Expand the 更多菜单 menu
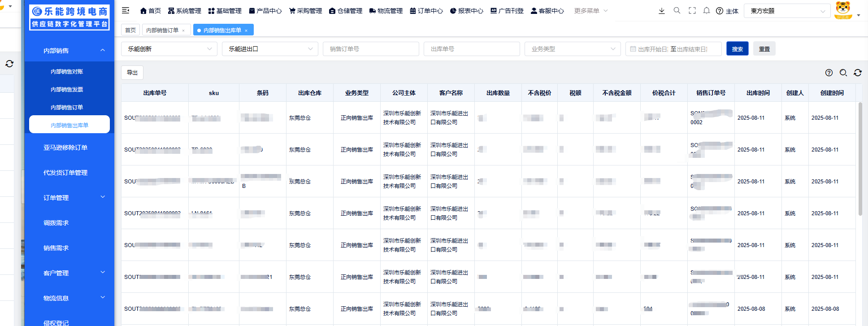The image size is (868, 326). [x=590, y=11]
